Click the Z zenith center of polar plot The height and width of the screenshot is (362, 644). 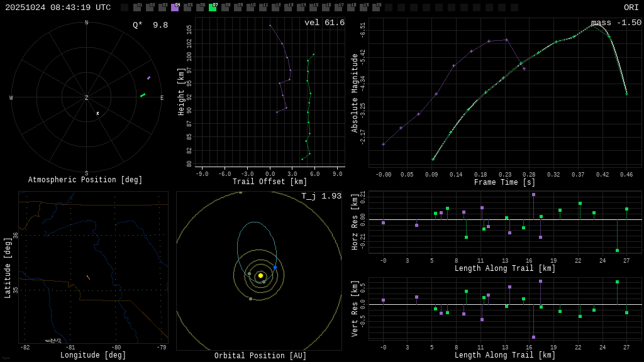pyautogui.click(x=87, y=98)
